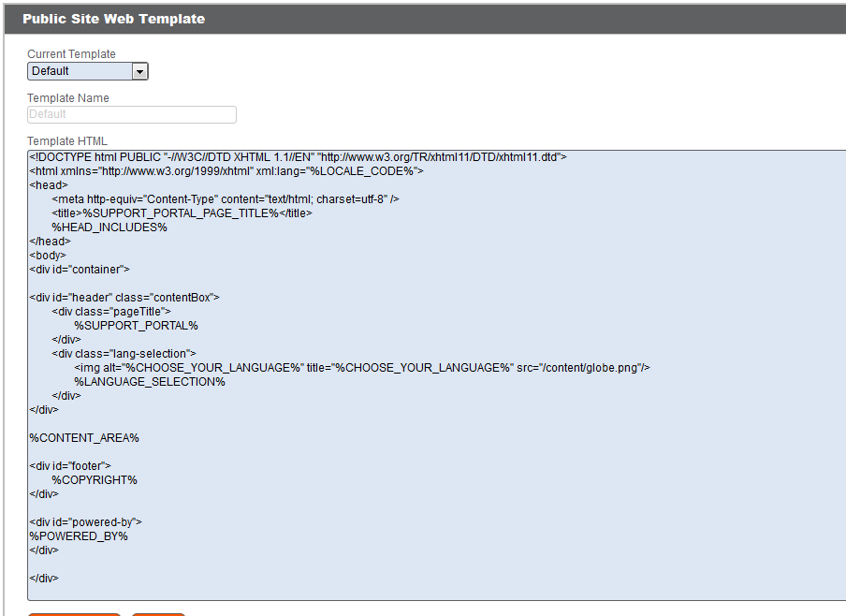Click the leftmost orange button at the bottom

pyautogui.click(x=73, y=613)
